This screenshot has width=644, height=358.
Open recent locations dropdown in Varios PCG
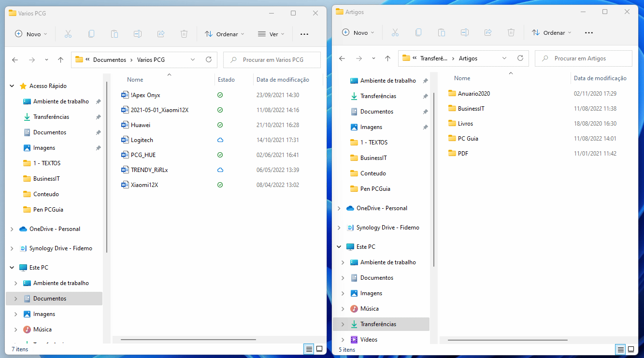coord(46,60)
